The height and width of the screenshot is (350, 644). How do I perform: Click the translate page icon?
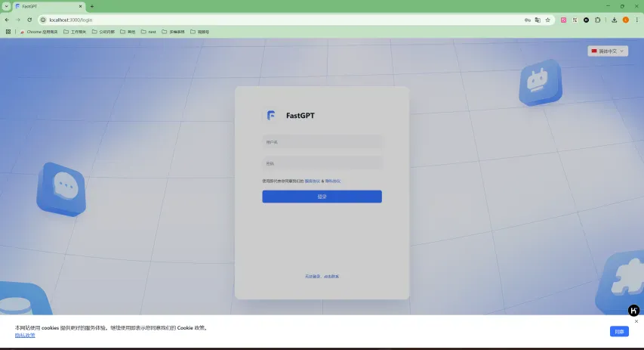click(x=538, y=20)
